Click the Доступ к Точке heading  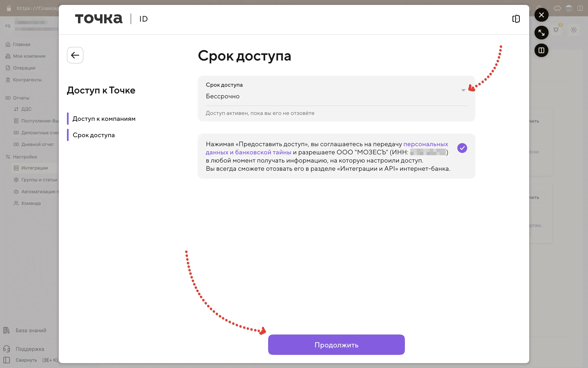[101, 90]
